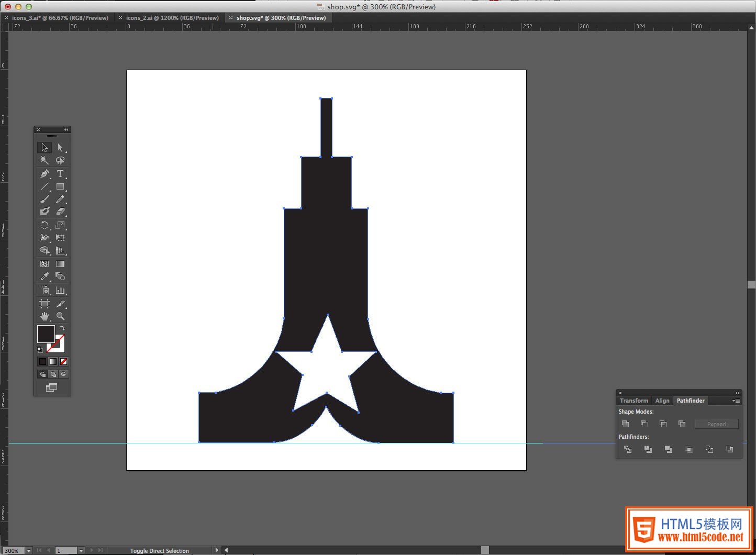
Task: Change Screen Mode in tools panel
Action: (51, 387)
